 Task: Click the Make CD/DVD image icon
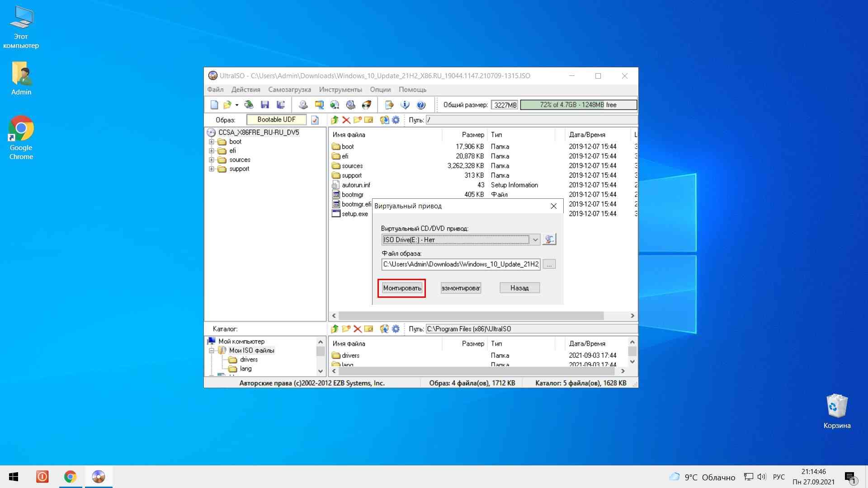pyautogui.click(x=303, y=105)
